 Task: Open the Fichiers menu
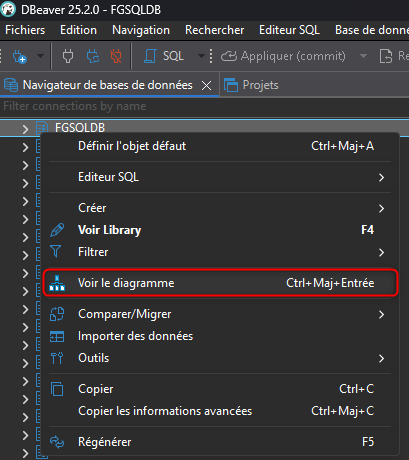click(25, 30)
